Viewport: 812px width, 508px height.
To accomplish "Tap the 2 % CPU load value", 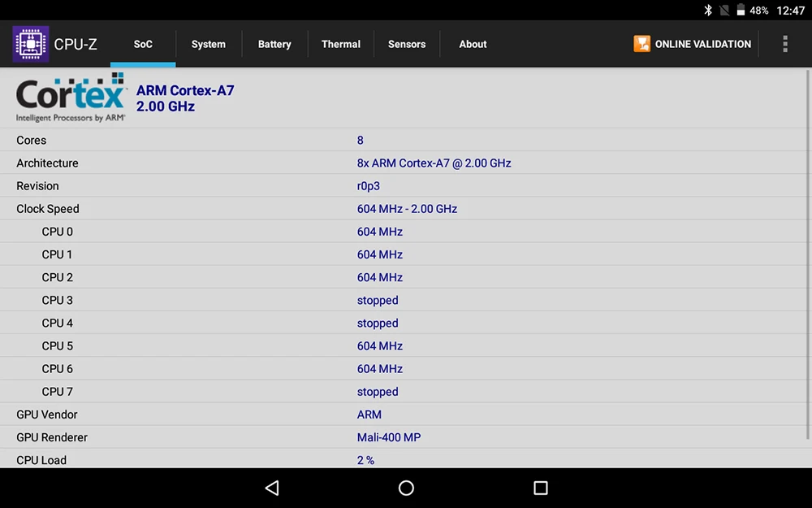I will (x=365, y=460).
